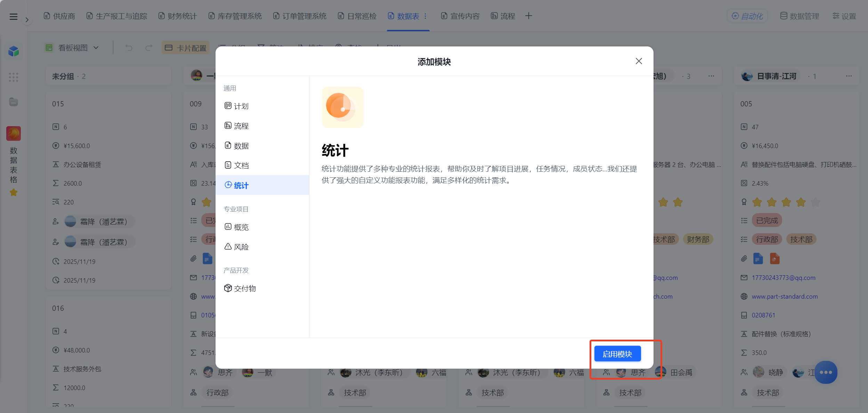This screenshot has height=413, width=868.
Task: Select 流程 module in the dialog list
Action: click(262, 126)
